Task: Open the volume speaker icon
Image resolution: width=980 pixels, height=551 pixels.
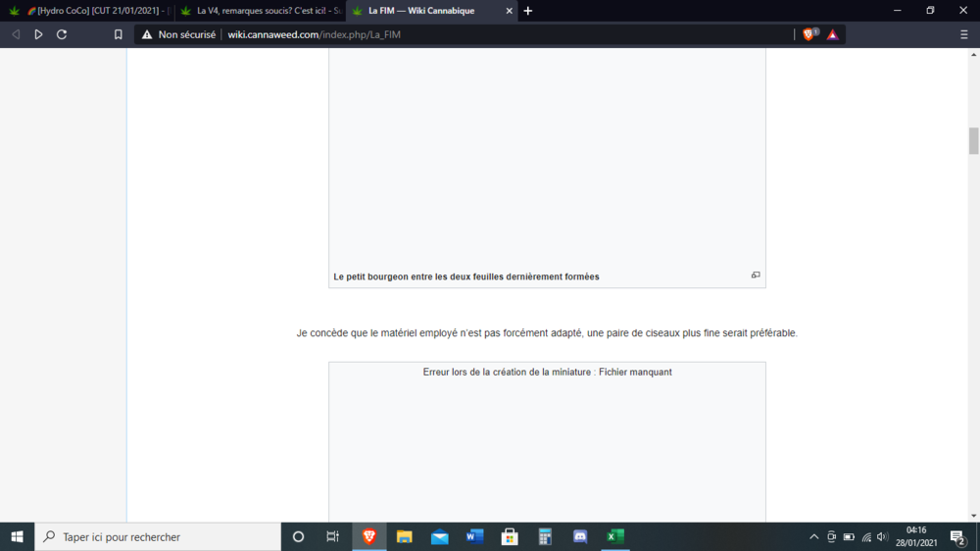Action: click(883, 536)
